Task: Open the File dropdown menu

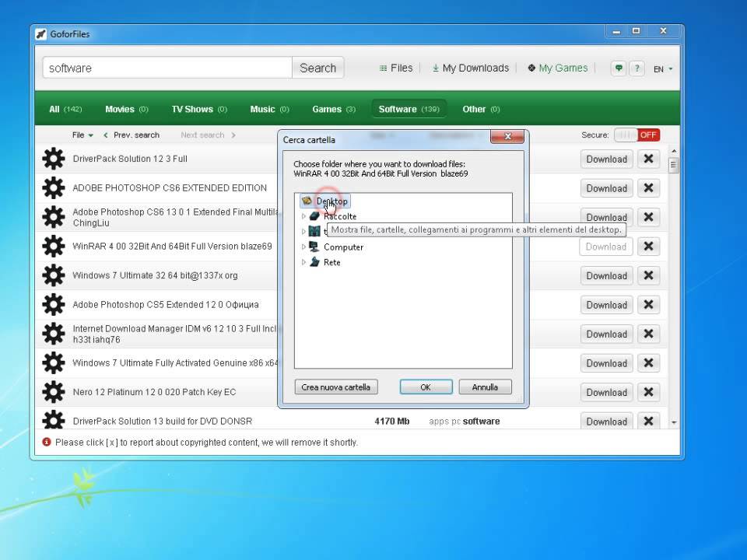Action: point(82,135)
